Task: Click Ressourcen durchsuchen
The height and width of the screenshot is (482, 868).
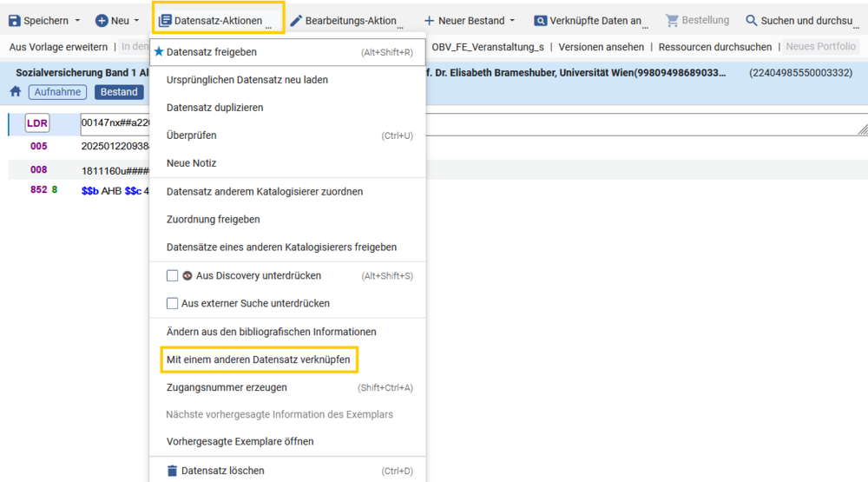Action: (714, 47)
